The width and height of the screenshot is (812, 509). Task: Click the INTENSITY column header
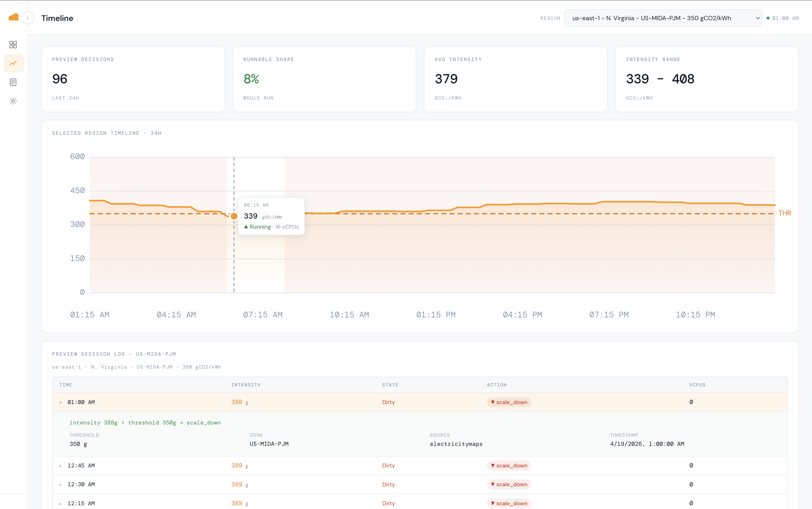coord(246,385)
